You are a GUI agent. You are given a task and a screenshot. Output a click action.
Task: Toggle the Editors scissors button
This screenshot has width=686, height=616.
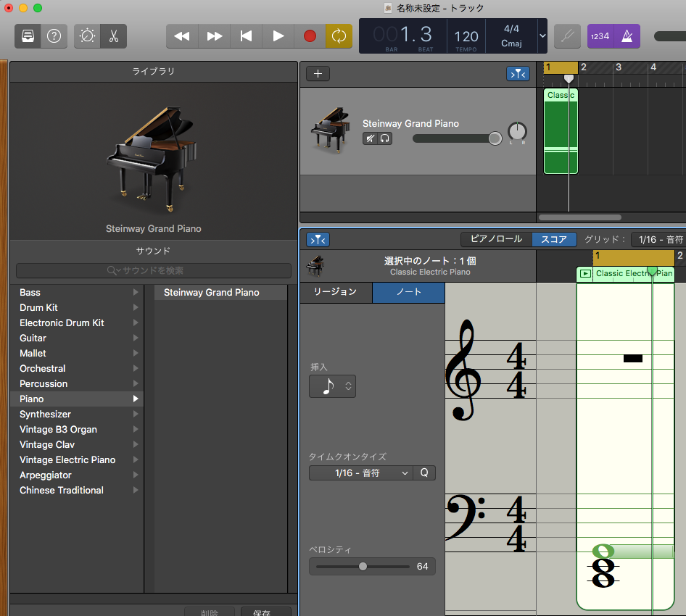coord(114,36)
